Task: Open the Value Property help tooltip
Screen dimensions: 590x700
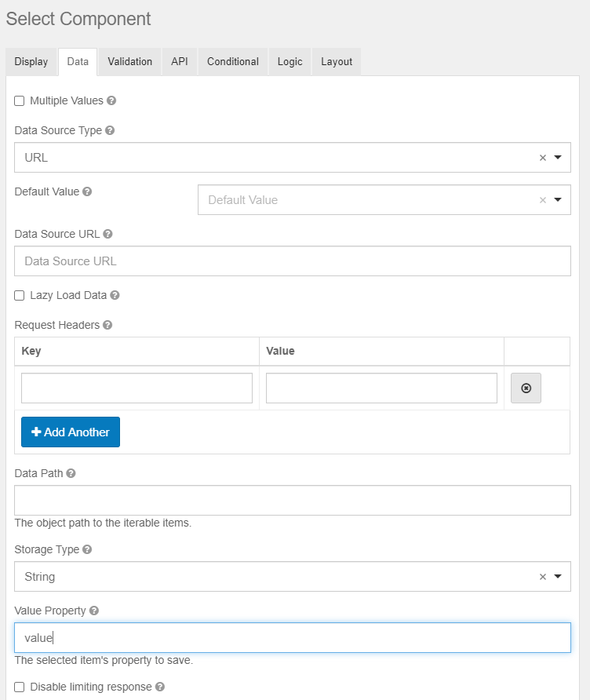Action: coord(93,611)
